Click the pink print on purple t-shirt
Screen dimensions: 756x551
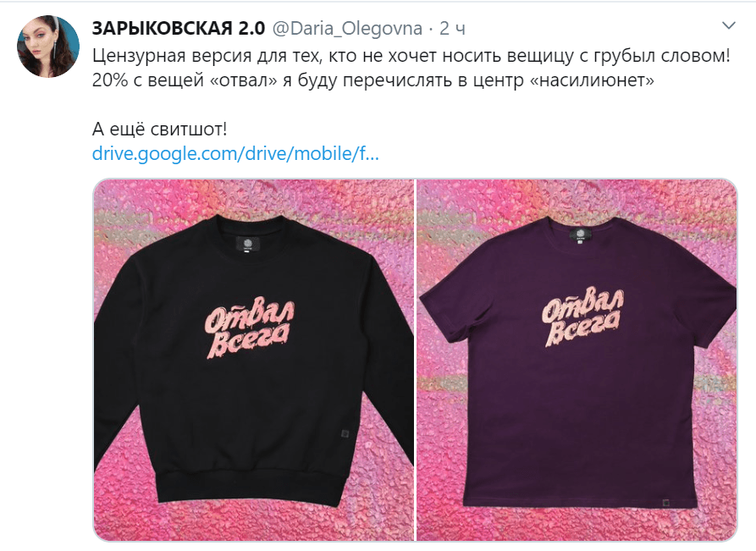pyautogui.click(x=582, y=317)
